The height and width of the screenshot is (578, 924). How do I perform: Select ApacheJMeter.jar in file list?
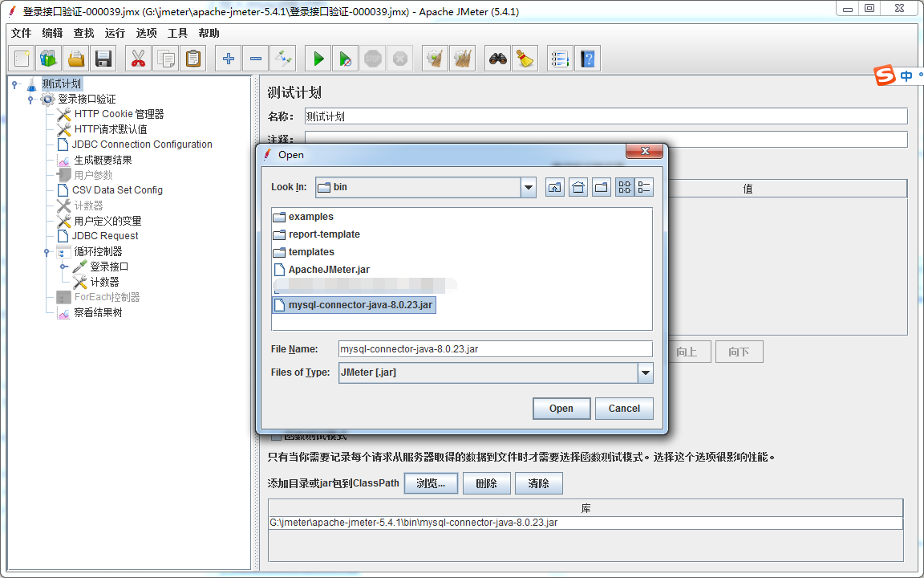pos(322,270)
